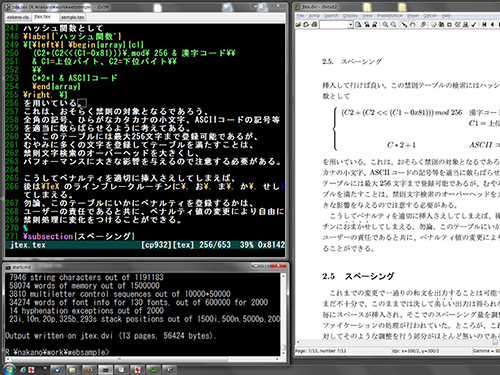Expand the combo box dropdown in dviout toolbar
This screenshot has width=500, height=375.
tap(350, 24)
